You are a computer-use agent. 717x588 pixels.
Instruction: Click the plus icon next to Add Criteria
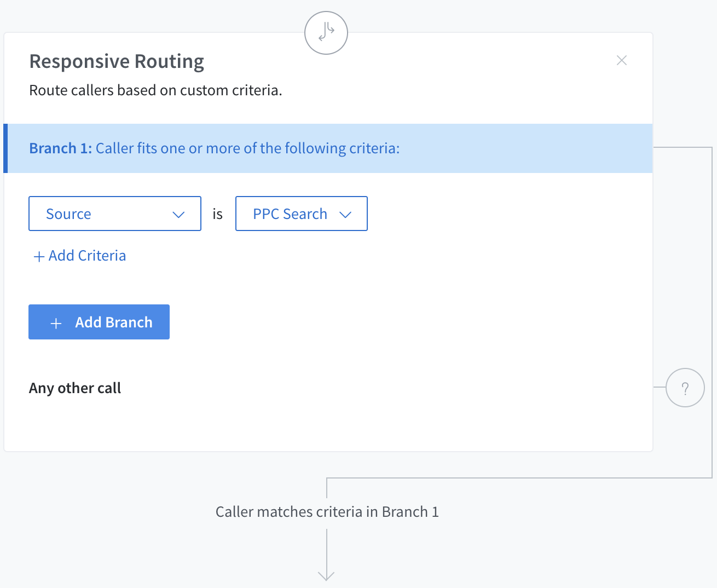point(38,256)
